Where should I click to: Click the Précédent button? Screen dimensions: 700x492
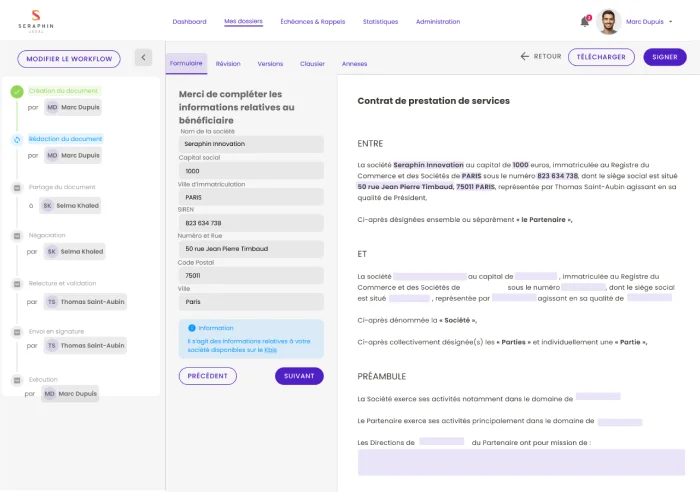[x=208, y=376]
